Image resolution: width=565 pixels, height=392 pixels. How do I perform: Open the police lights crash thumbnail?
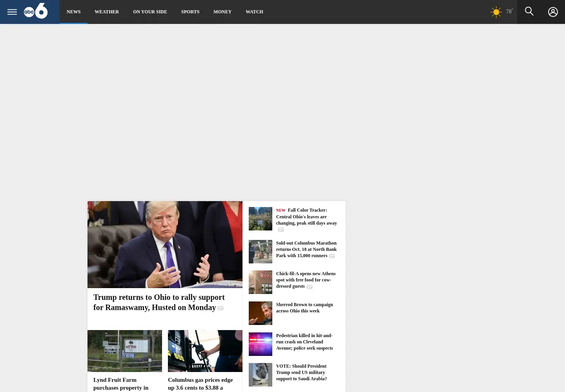point(260,344)
